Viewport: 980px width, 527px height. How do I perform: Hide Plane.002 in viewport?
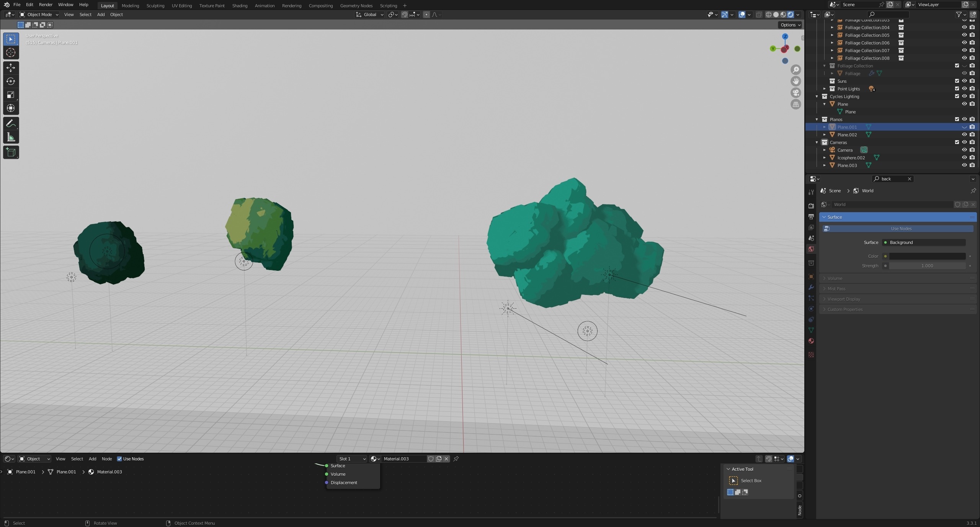pyautogui.click(x=964, y=135)
